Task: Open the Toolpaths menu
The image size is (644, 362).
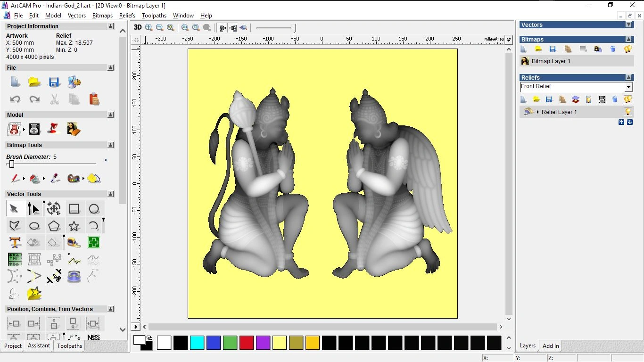Action: point(154,16)
